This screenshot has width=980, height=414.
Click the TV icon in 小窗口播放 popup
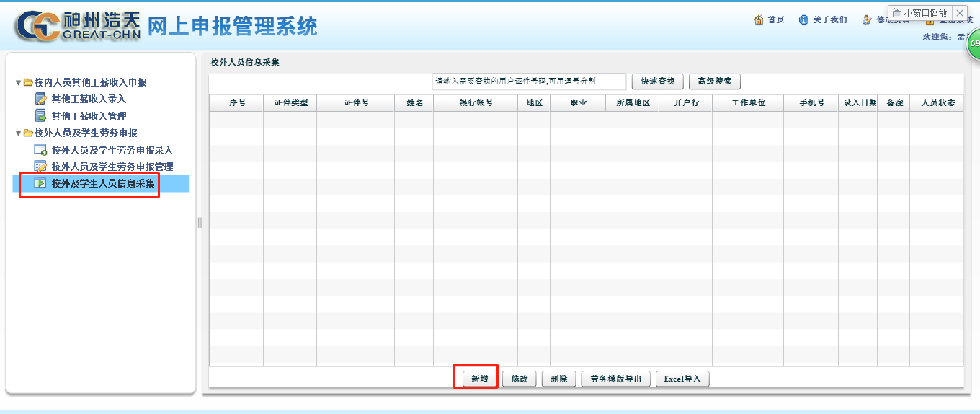897,13
